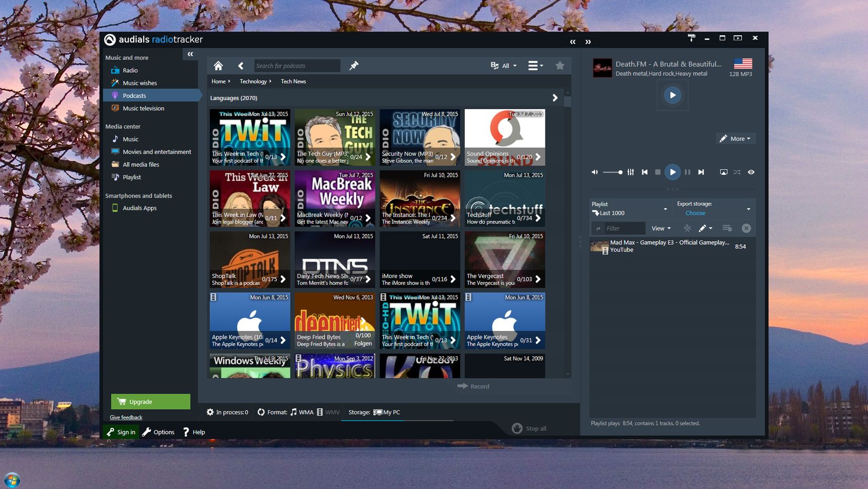This screenshot has width=868, height=489.
Task: Go to the podcasts home icon
Action: point(218,66)
